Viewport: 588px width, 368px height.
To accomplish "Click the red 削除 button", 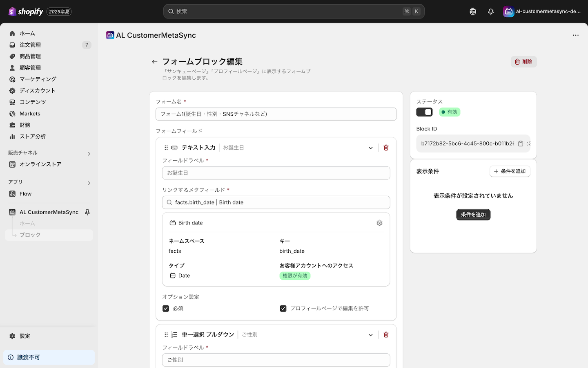I will 523,62.
